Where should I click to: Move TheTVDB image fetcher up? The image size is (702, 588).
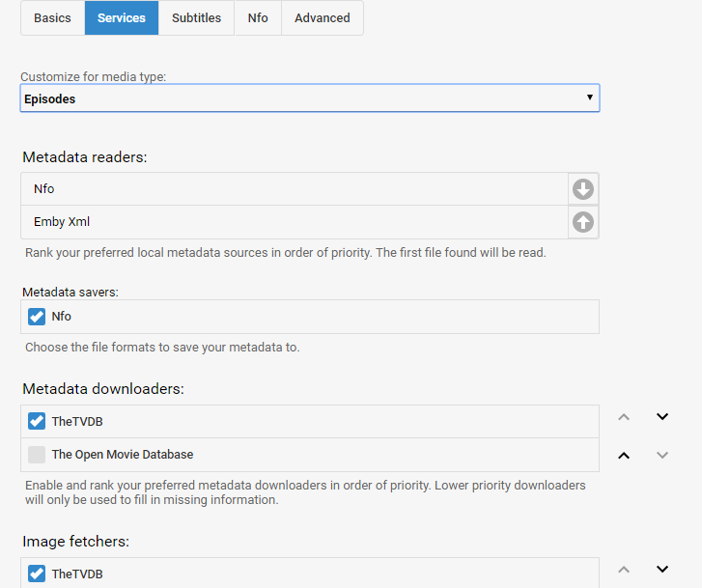[624, 570]
